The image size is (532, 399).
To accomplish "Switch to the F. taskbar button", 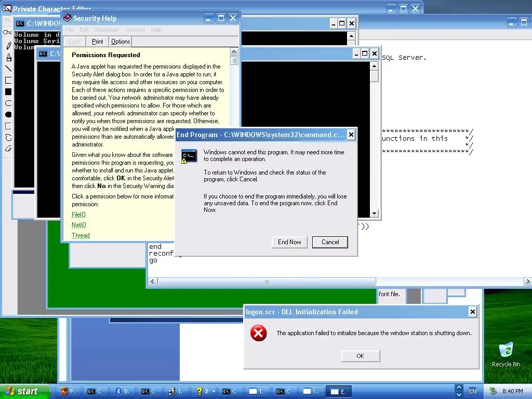I will (68, 391).
